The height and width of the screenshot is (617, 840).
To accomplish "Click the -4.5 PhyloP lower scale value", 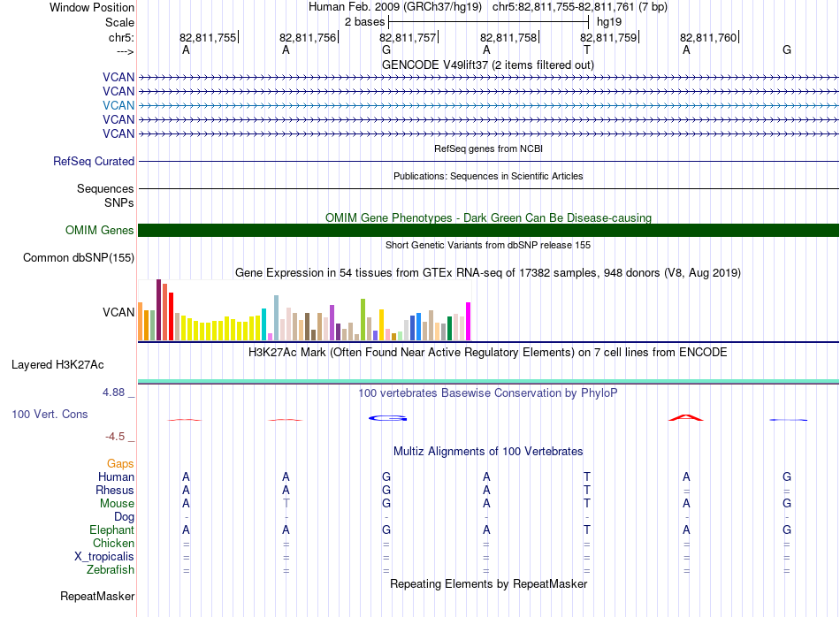I will 115,437.
